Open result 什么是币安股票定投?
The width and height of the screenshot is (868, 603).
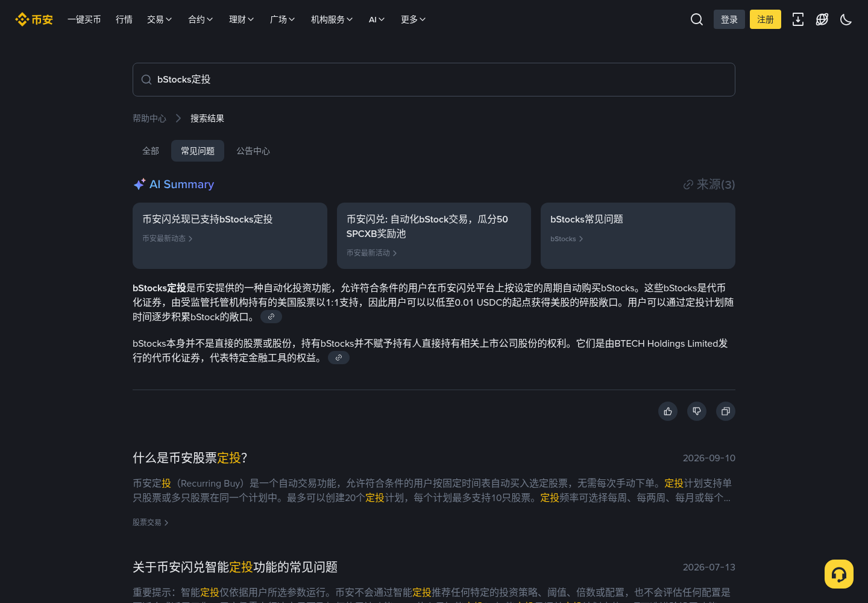[190, 458]
